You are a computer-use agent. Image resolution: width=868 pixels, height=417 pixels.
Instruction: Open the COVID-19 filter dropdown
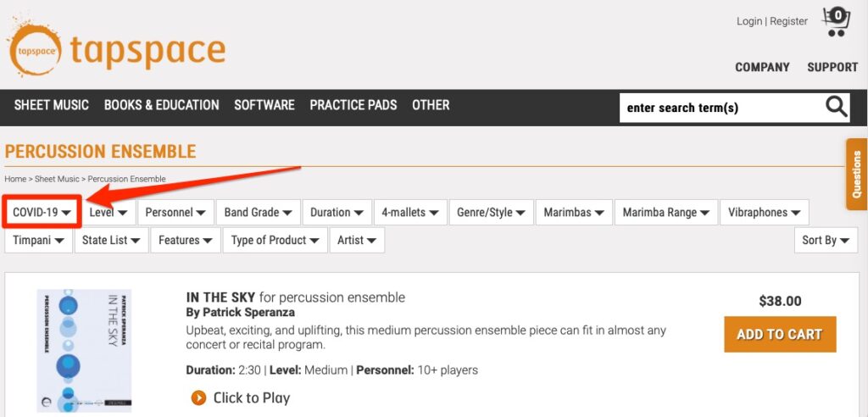[42, 212]
